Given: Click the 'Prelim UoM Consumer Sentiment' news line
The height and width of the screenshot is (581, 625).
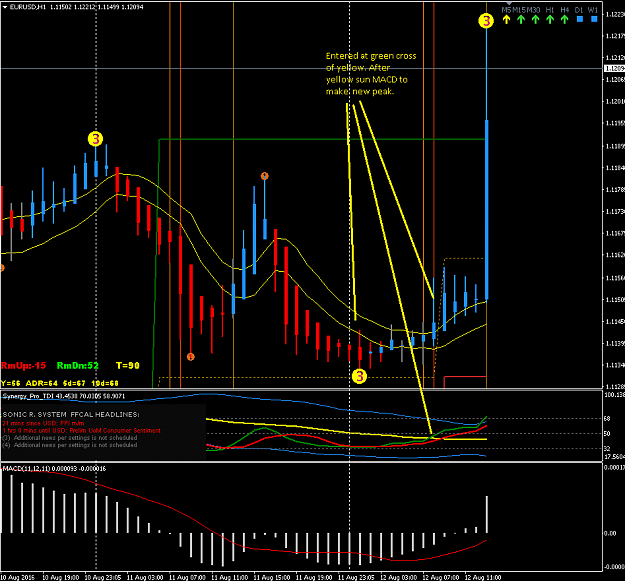Looking at the screenshot, I should (81, 430).
